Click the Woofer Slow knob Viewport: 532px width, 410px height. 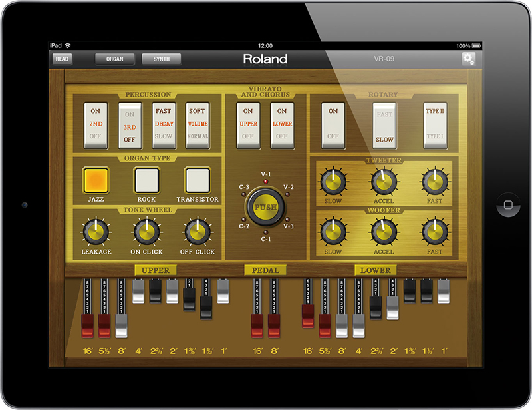pyautogui.click(x=332, y=231)
